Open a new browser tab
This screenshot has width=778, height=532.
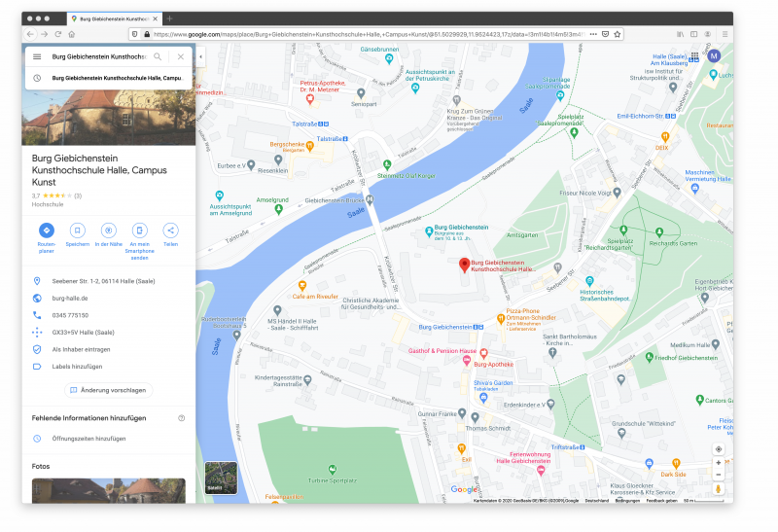(169, 18)
